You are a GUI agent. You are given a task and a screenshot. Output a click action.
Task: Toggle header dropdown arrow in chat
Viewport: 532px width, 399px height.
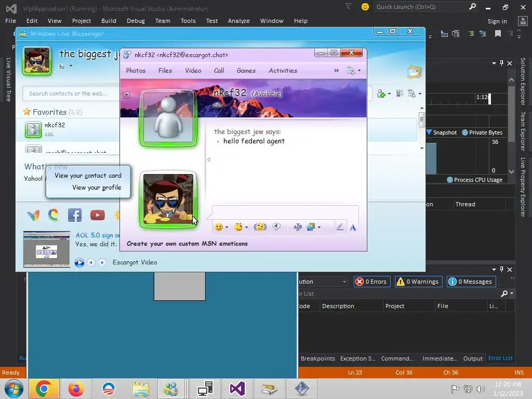(x=127, y=95)
